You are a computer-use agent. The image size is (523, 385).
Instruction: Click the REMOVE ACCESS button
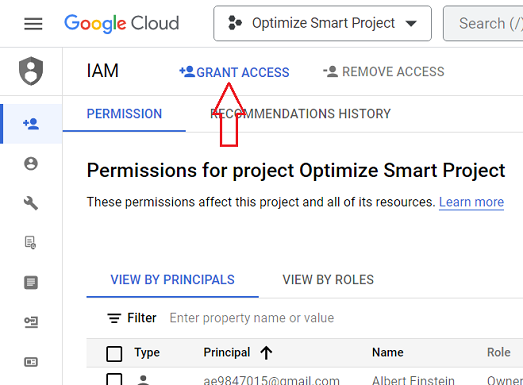(x=384, y=72)
